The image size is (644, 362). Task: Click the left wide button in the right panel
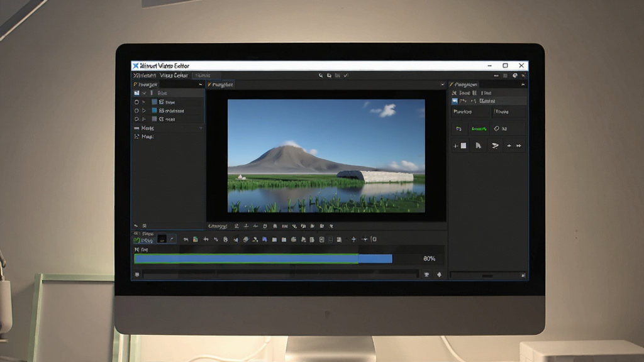point(470,112)
